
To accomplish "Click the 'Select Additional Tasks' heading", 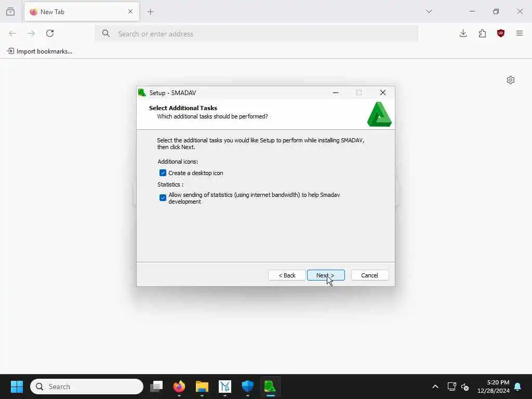I will click(183, 108).
